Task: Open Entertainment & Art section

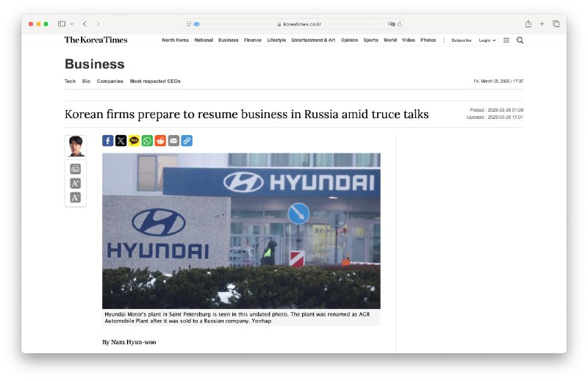Action: tap(313, 40)
